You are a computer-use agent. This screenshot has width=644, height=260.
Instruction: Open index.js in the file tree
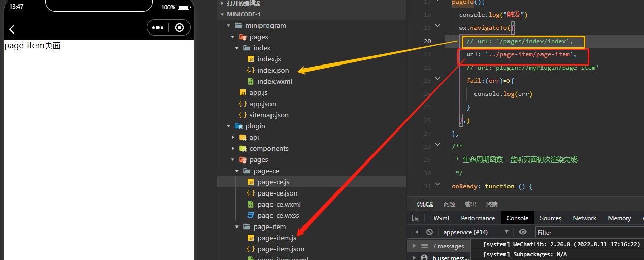[269, 59]
